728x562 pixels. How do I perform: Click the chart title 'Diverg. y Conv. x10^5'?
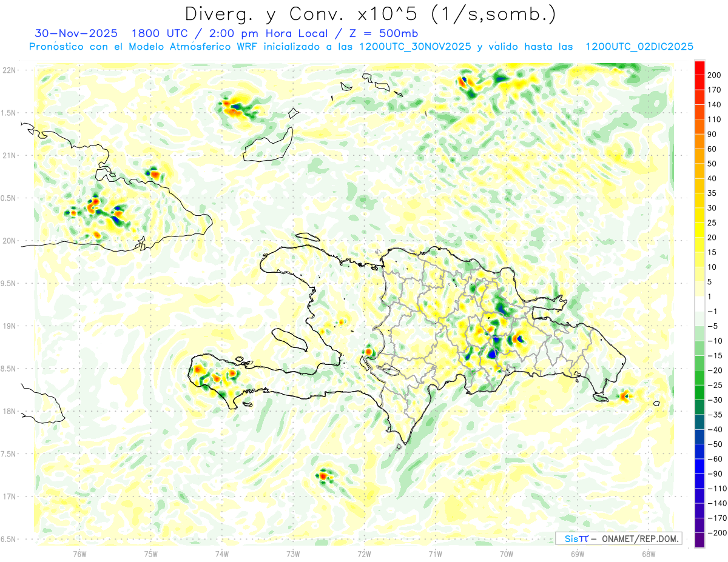pos(306,13)
